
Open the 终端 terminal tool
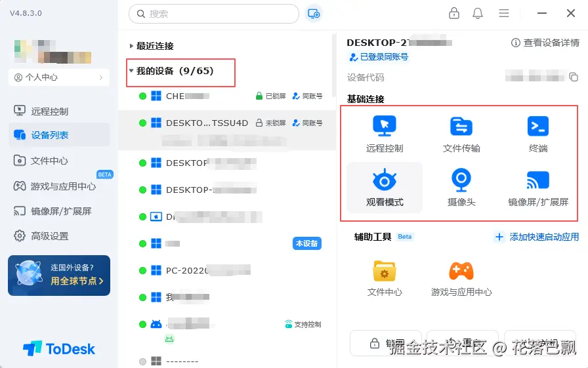538,134
